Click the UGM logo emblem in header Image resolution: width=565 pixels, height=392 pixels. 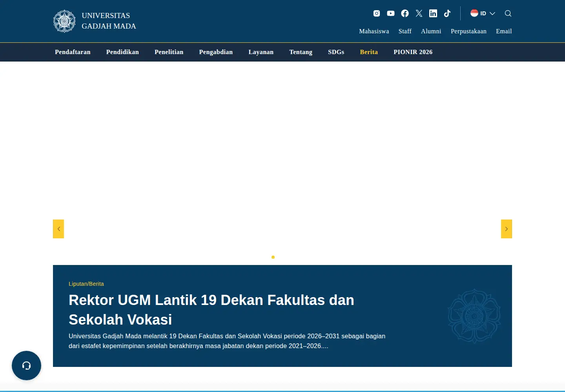64,21
